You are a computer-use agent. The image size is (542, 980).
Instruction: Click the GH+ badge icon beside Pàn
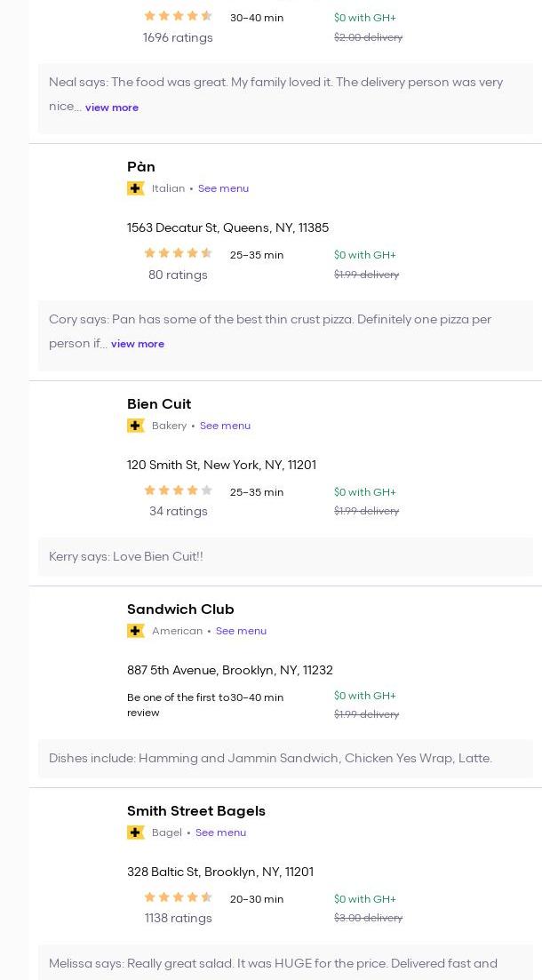[x=136, y=188]
